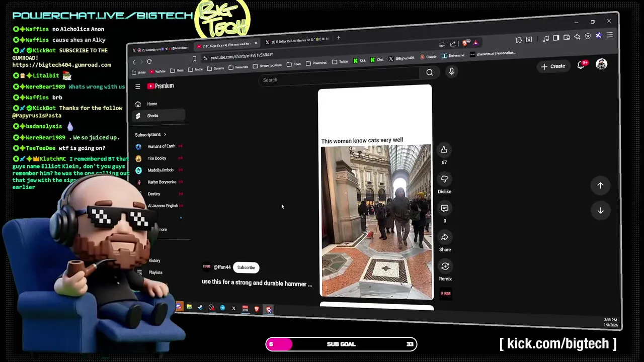
Task: Click the Create button
Action: click(x=553, y=66)
